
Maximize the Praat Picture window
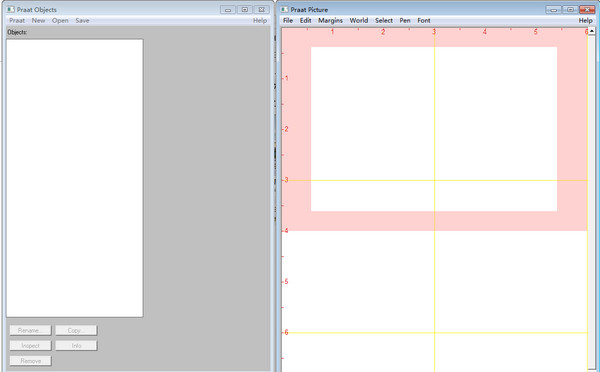570,10
